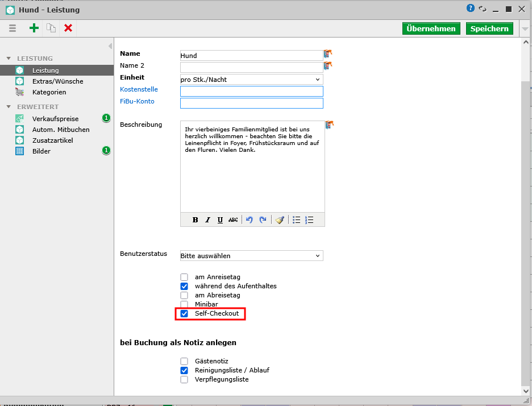The width and height of the screenshot is (532, 406).
Task: Click the copy documents toolbar icon
Action: pos(51,28)
